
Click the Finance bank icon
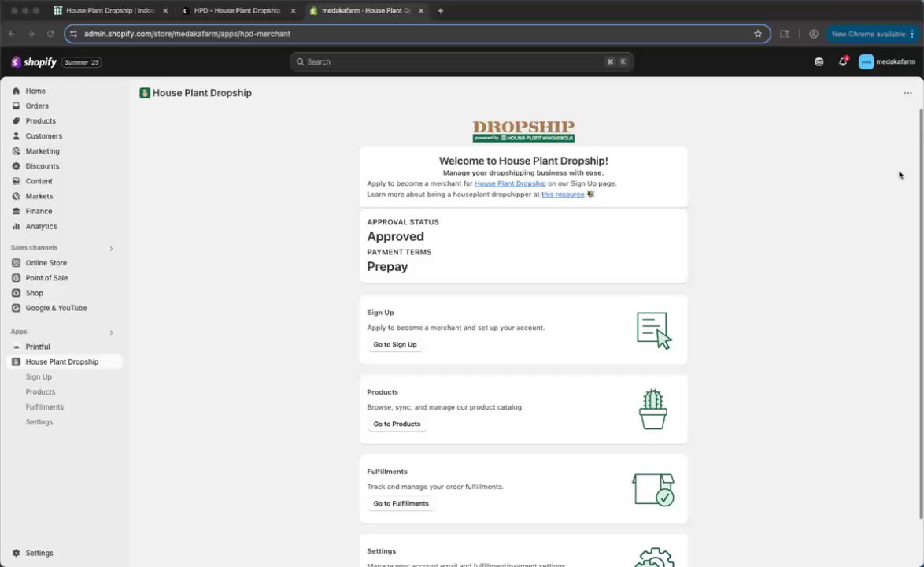click(x=16, y=211)
